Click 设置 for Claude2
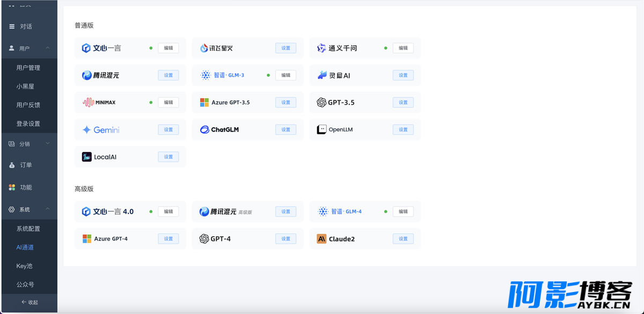The image size is (644, 314). (x=403, y=239)
